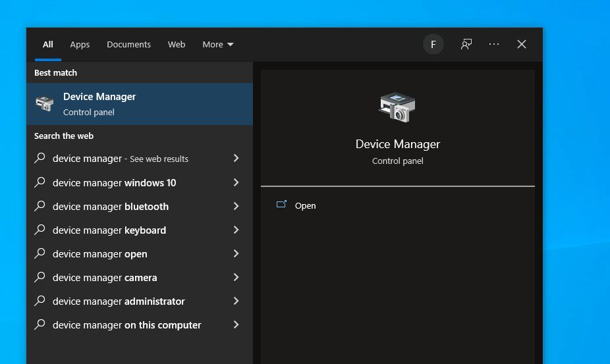Click the 'Search the web' section header

[x=64, y=136]
